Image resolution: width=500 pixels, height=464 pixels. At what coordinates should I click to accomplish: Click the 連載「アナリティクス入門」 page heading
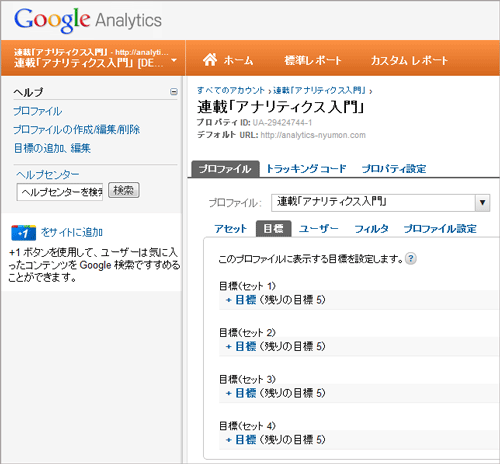(281, 107)
